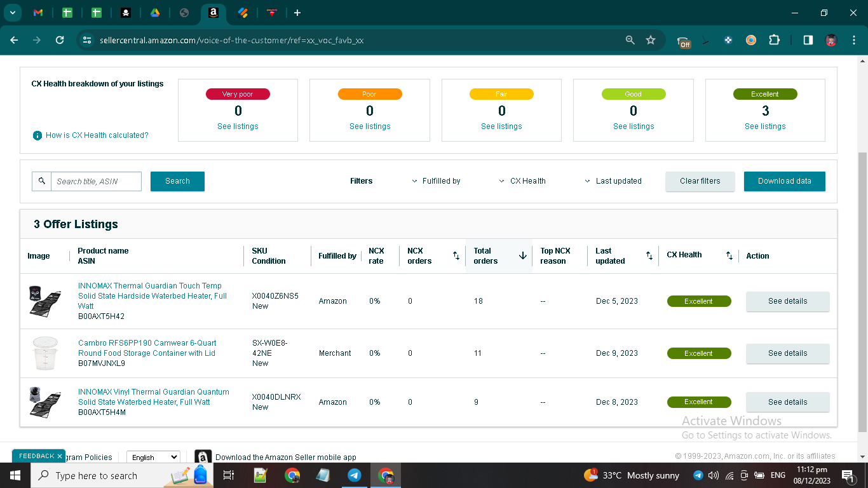Sort by NCX orders column
This screenshot has height=488, width=868.
pos(456,256)
